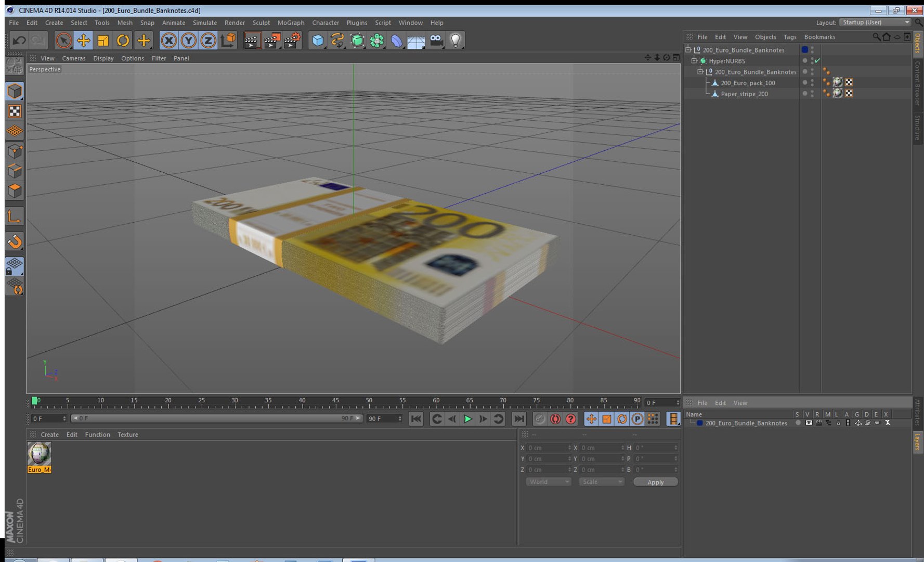Collapse the HyperNURBS tree item
Image resolution: width=924 pixels, height=562 pixels.
(694, 61)
